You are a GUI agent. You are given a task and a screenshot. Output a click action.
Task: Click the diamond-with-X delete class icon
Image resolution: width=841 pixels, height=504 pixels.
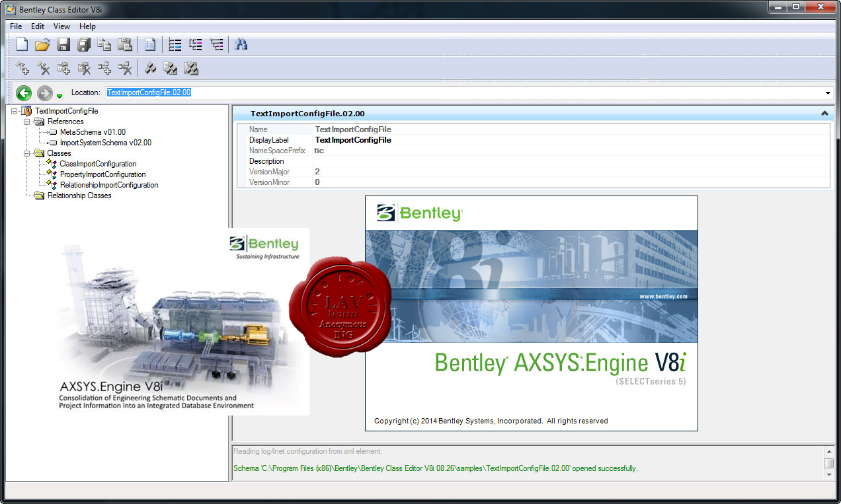click(43, 68)
